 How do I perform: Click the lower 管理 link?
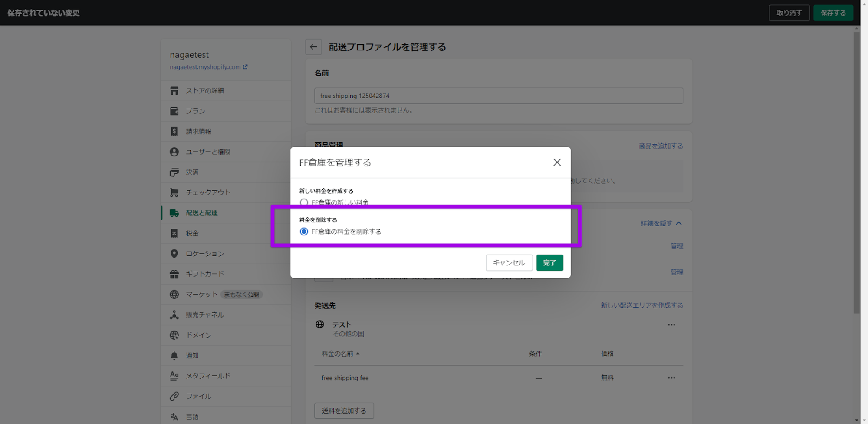point(677,272)
